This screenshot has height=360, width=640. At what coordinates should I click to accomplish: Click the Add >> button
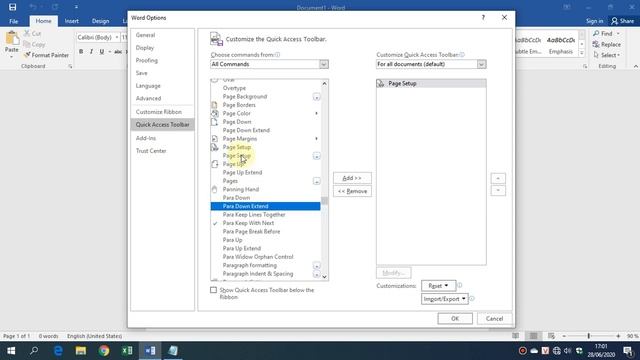352,178
